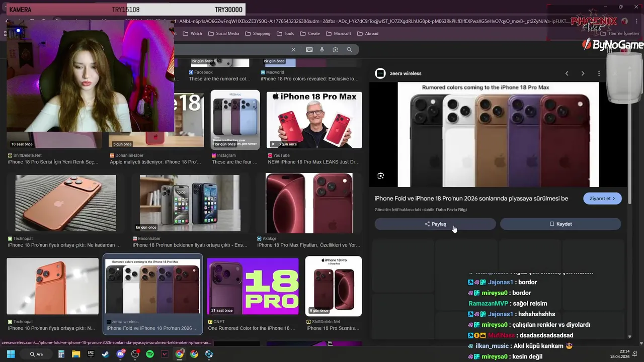Open the YouTube iPhone 18 Pro Max video thumbnail
Image resolution: width=644 pixels, height=362 pixels.
click(314, 120)
